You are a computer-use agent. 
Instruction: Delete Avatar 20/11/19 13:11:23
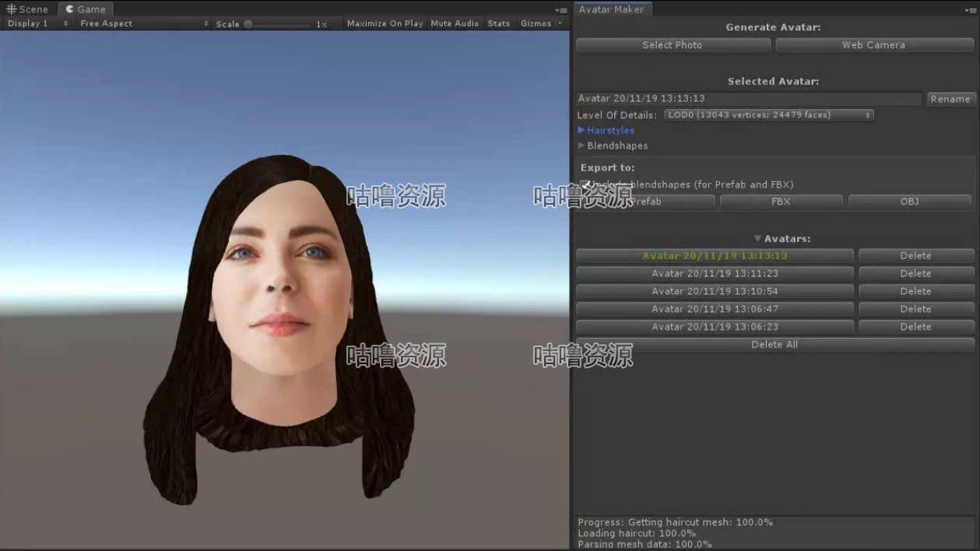pyautogui.click(x=916, y=273)
